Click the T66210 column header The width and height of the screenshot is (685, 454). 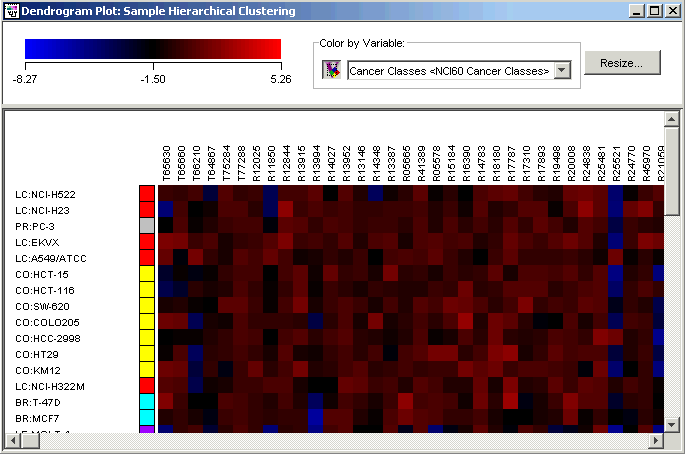196,163
